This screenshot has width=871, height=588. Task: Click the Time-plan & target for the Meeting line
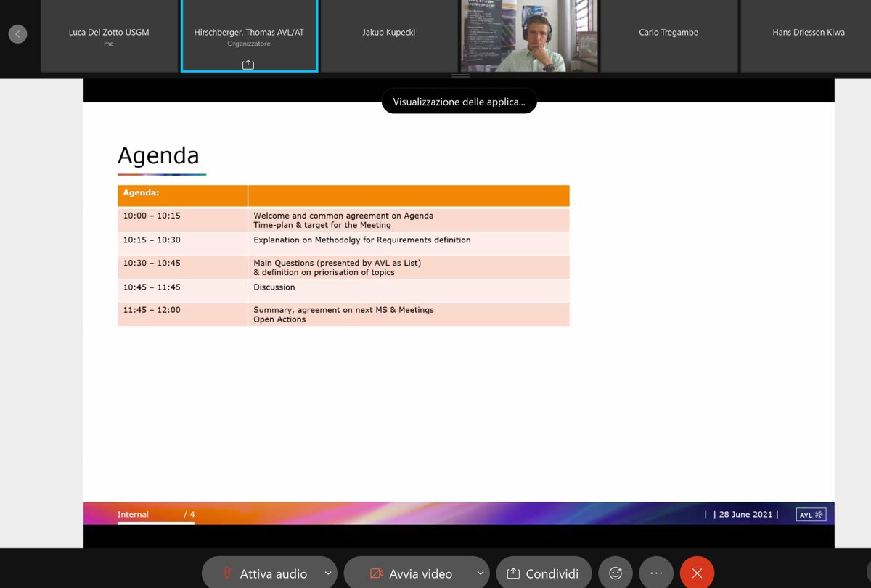322,225
